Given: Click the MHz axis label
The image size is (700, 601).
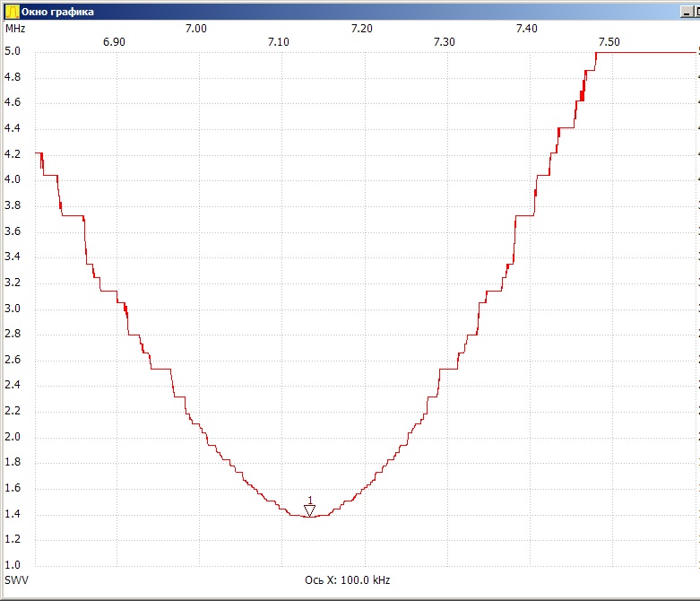Looking at the screenshot, I should [x=15, y=29].
